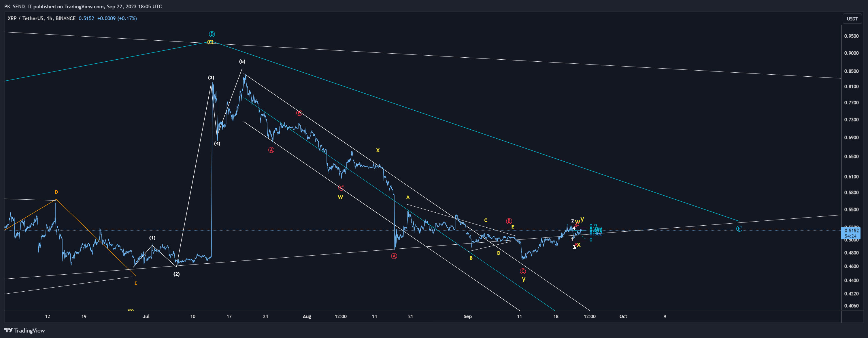The image size is (868, 338).
Task: Select the yellow C wave label
Action: click(x=486, y=220)
